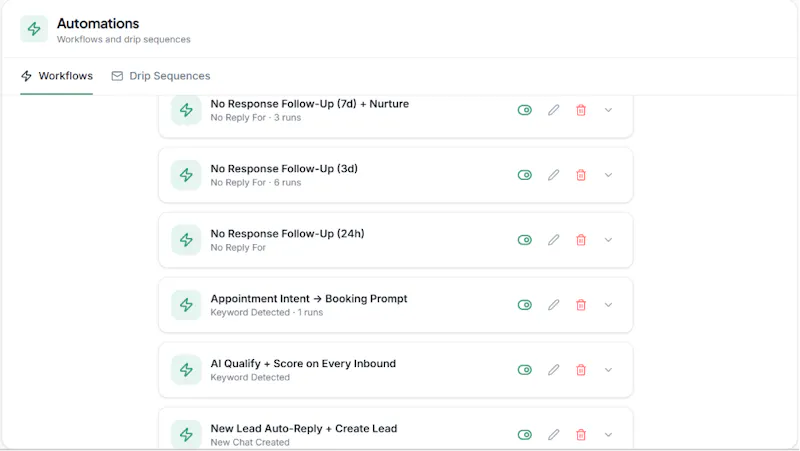Click lightning icon of AI Qualify workflow
This screenshot has height=451, width=800.
click(x=186, y=370)
